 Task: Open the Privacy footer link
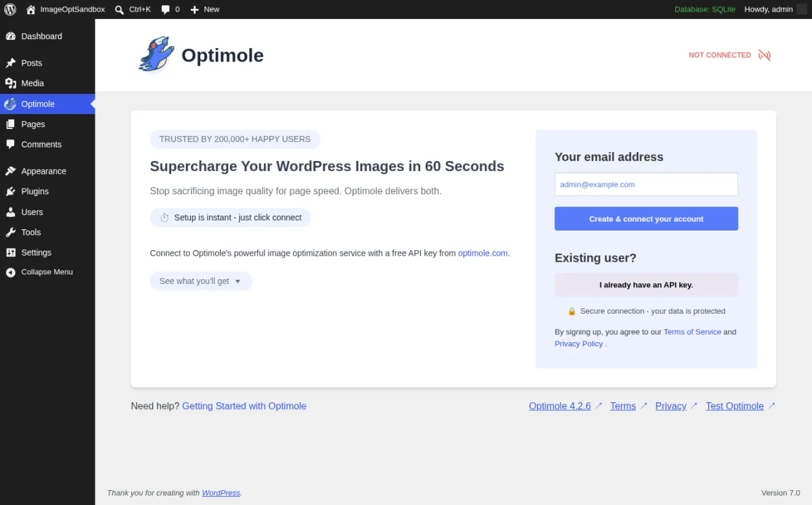pyautogui.click(x=671, y=406)
